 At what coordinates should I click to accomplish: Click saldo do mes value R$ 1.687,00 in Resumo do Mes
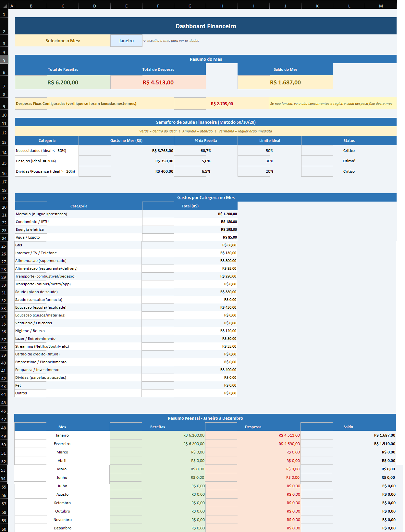285,82
